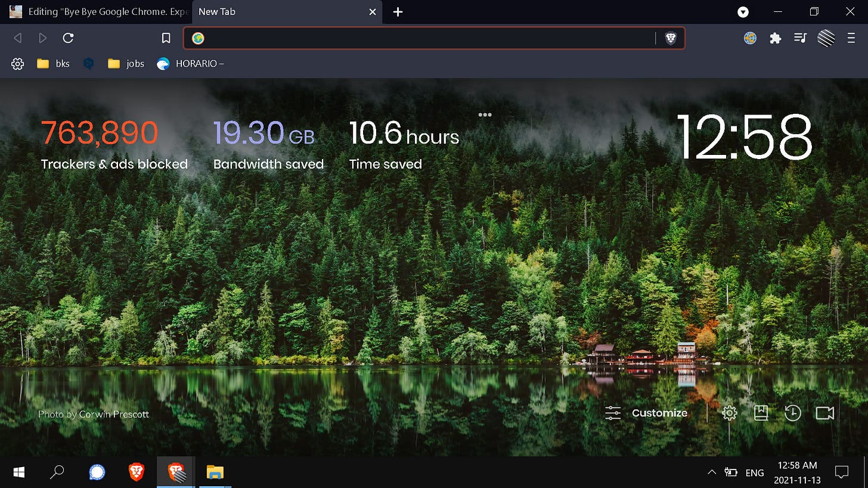Open the Windows Start menu
The height and width of the screenshot is (488, 868).
point(19,473)
